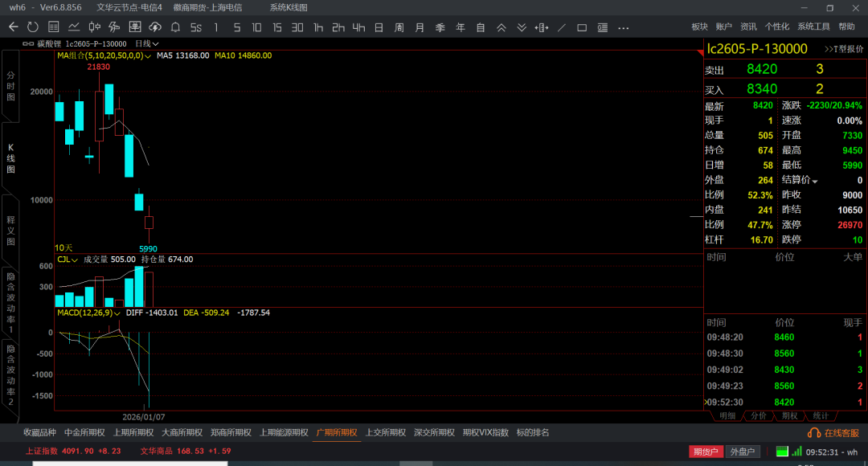Open 在线客服 online support
868x466 pixels.
pyautogui.click(x=834, y=433)
